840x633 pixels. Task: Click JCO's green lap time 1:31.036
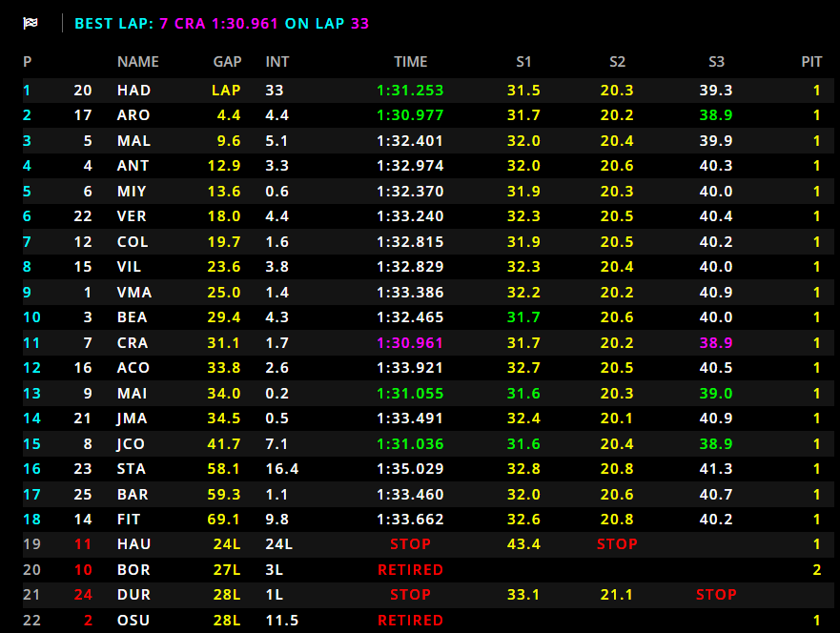410,443
